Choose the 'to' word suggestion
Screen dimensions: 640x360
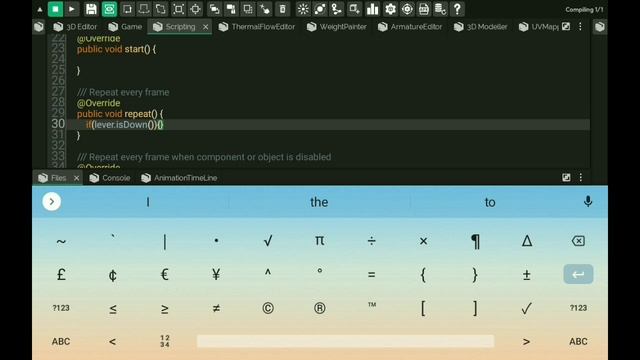pyautogui.click(x=490, y=202)
